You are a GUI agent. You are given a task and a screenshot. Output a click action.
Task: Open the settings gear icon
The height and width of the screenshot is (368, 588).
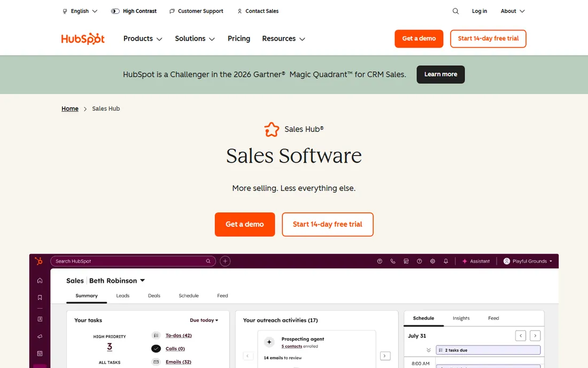click(432, 261)
